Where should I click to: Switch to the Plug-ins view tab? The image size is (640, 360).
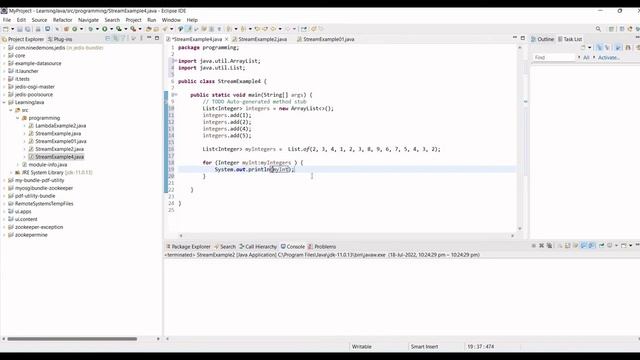click(60, 39)
